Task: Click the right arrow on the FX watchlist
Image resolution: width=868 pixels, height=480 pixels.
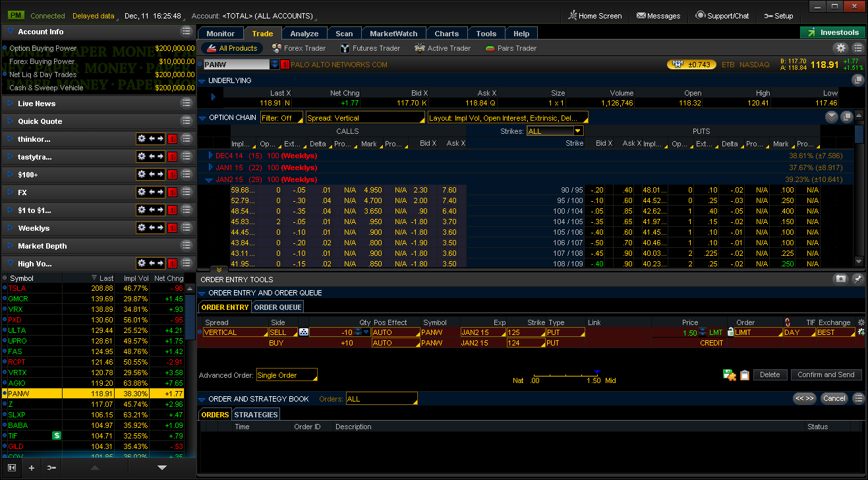Action: pyautogui.click(x=160, y=193)
